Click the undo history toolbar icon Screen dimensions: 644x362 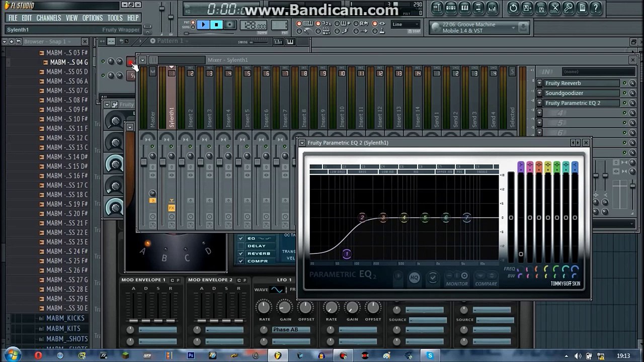tap(513, 8)
